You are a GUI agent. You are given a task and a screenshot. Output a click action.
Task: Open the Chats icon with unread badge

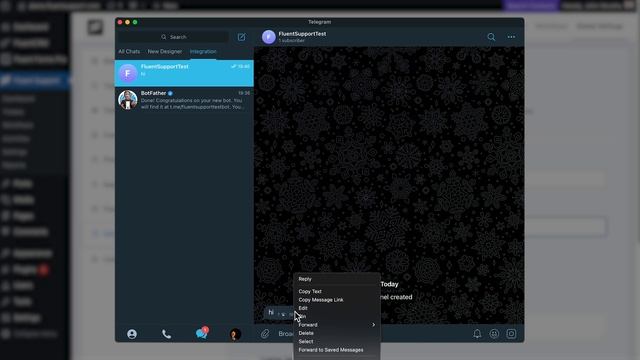(202, 333)
